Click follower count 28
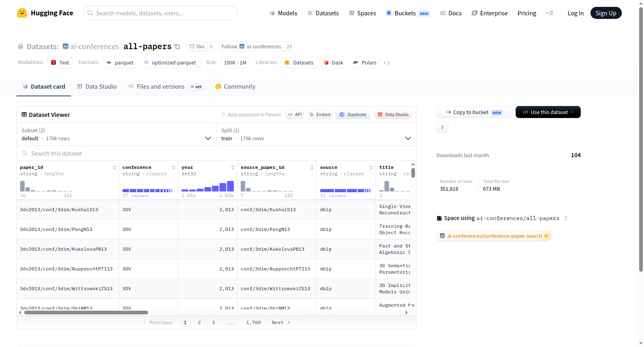 pyautogui.click(x=289, y=46)
